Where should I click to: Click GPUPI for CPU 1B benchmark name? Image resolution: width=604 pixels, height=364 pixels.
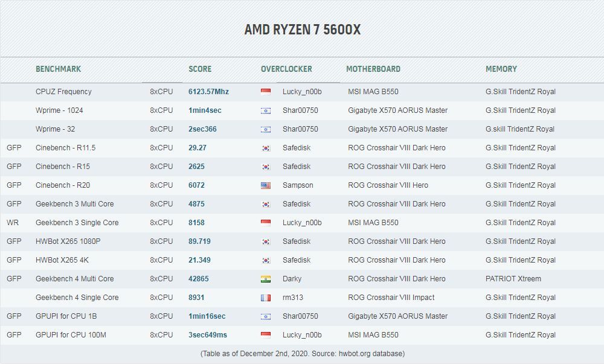(x=66, y=316)
